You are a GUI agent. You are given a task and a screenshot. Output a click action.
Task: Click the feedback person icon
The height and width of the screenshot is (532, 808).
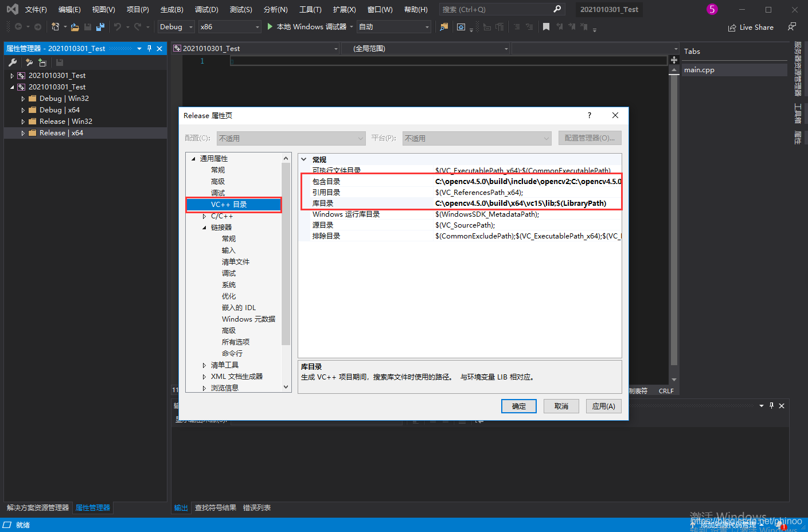[x=792, y=27]
